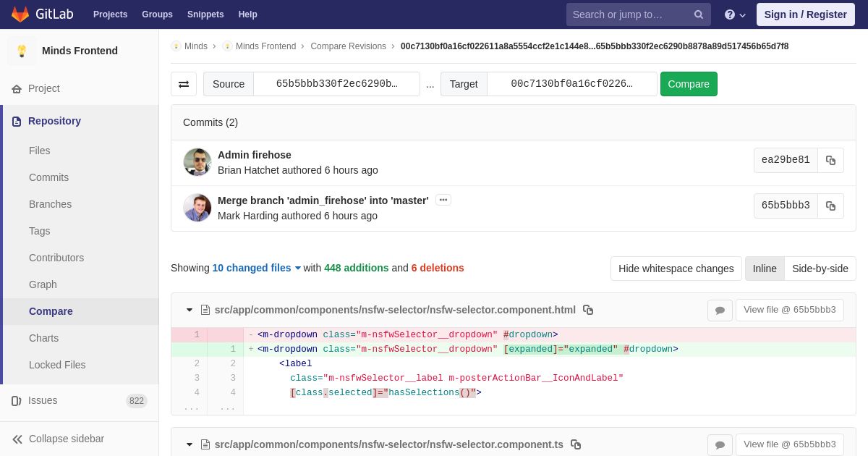Expand the merge commit description ellipsis

tap(443, 200)
